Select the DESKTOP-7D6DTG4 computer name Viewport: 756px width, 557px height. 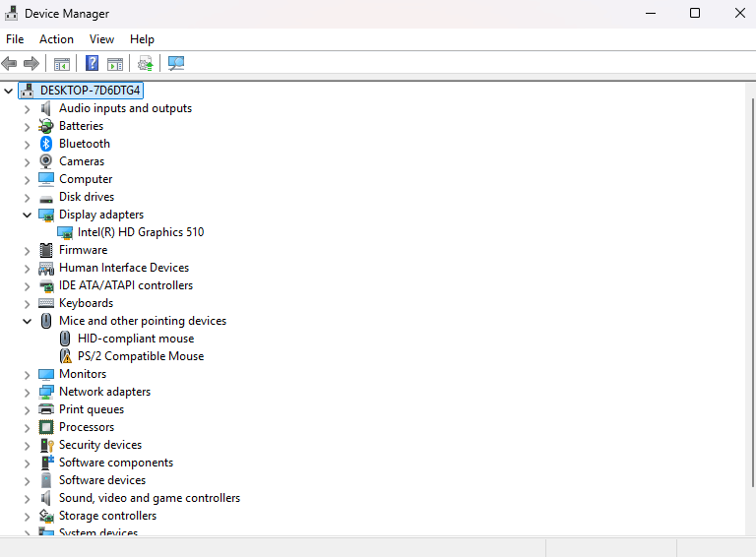[x=91, y=91]
